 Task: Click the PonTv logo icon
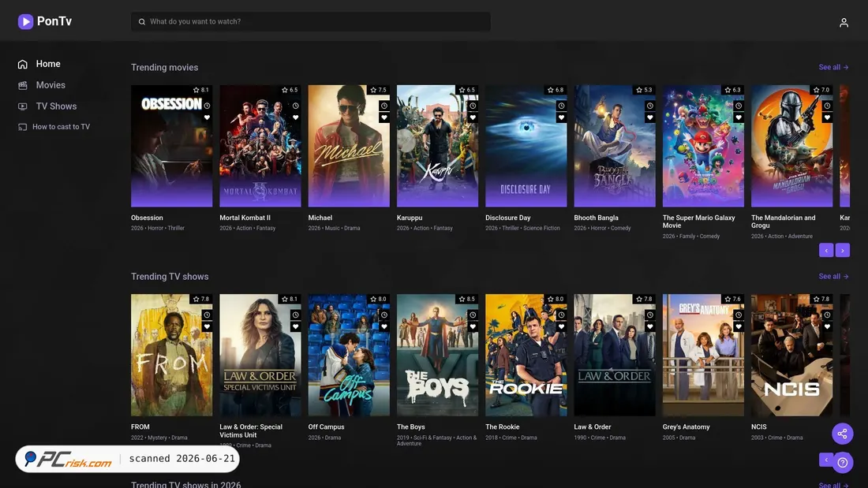(x=25, y=21)
